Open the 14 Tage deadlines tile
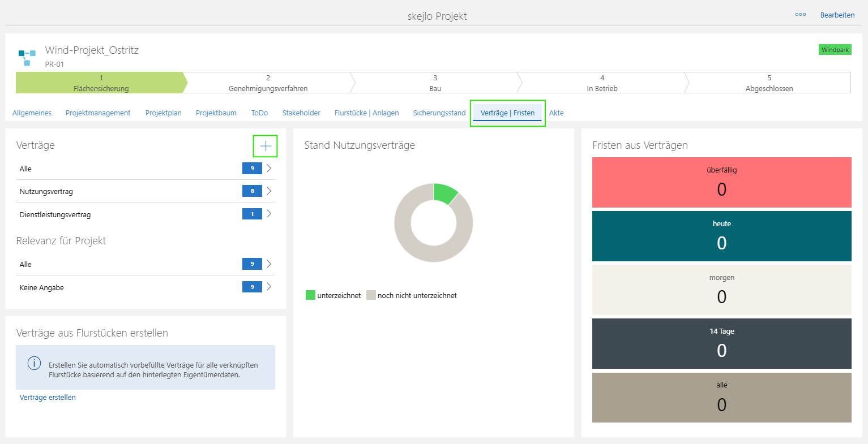The height and width of the screenshot is (444, 868). coord(722,343)
